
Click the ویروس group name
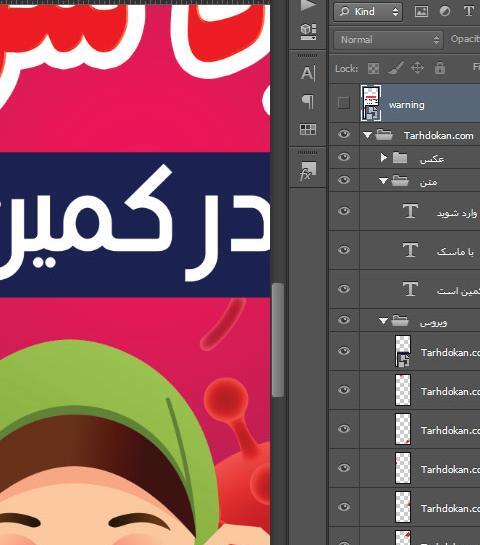[433, 322]
